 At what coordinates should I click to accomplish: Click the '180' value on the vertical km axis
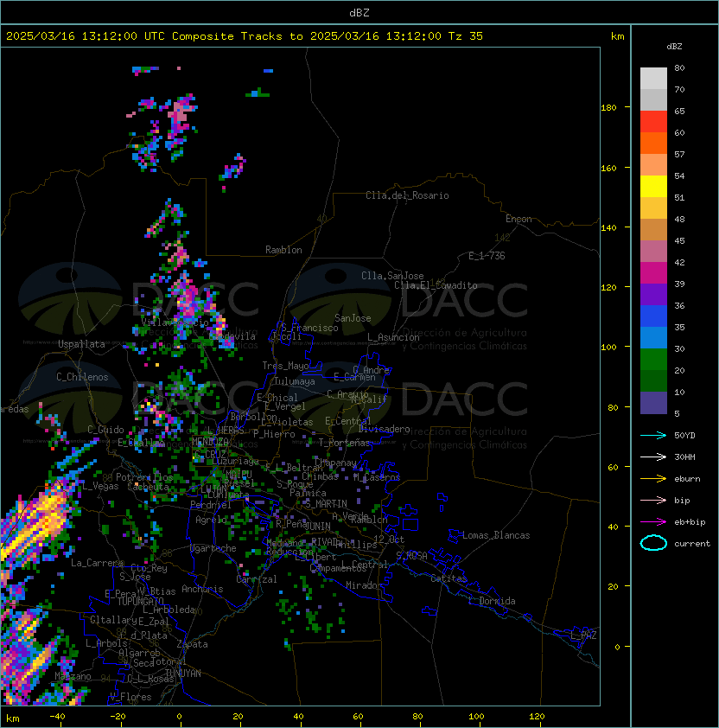coord(608,108)
